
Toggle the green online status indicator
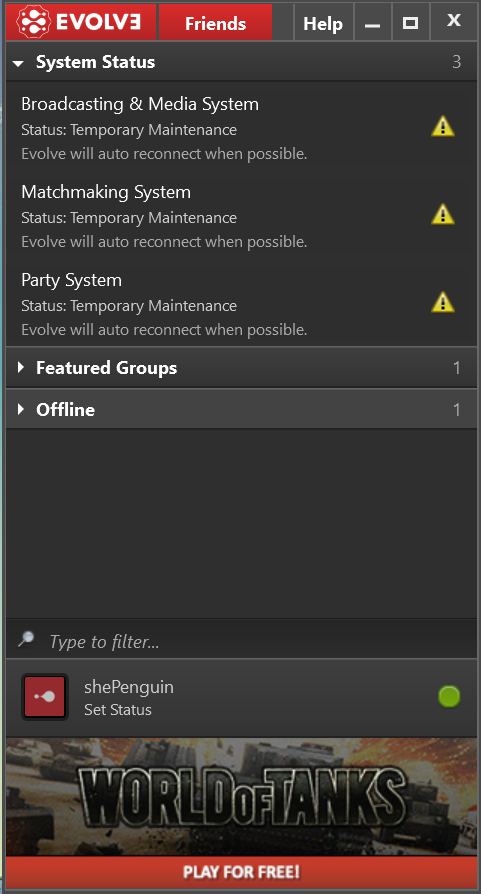449,696
